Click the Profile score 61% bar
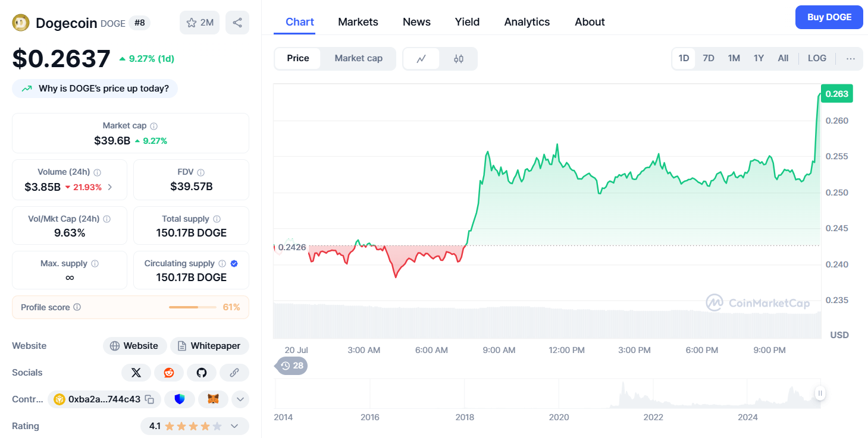 [192, 307]
